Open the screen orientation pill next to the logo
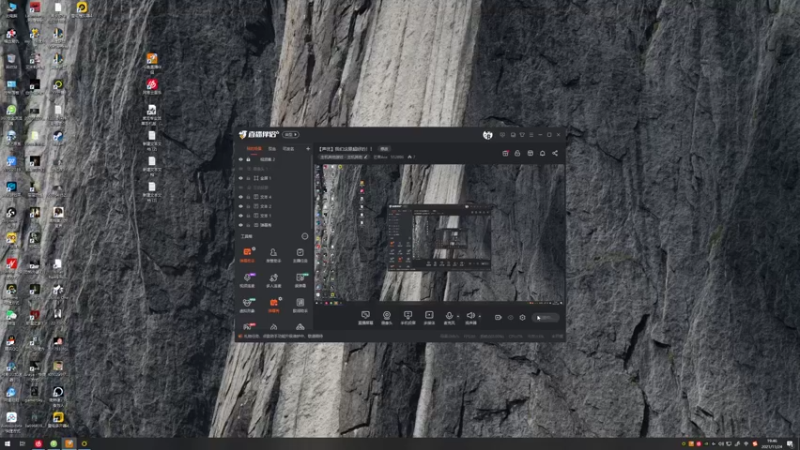This screenshot has height=450, width=800. (x=290, y=135)
